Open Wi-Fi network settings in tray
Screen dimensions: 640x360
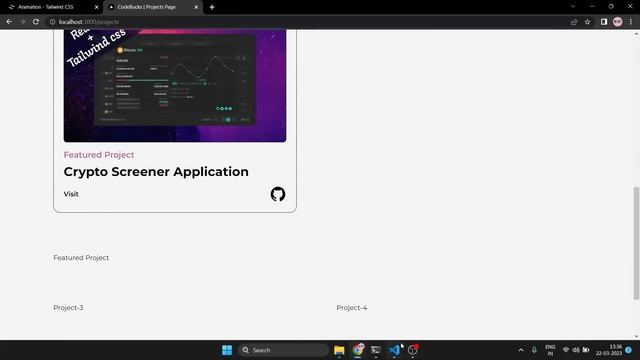(566, 350)
